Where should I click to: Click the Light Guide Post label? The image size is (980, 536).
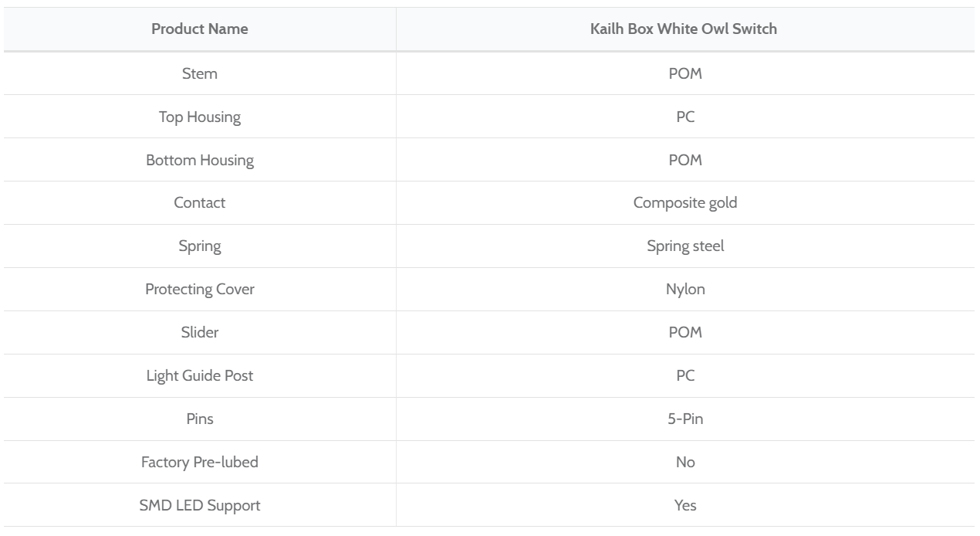tap(199, 376)
